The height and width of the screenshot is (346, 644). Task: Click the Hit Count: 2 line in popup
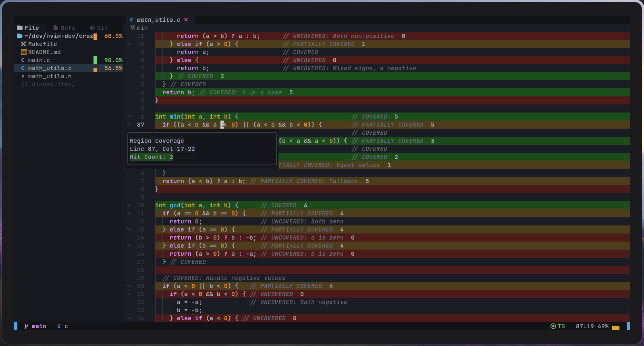[152, 157]
